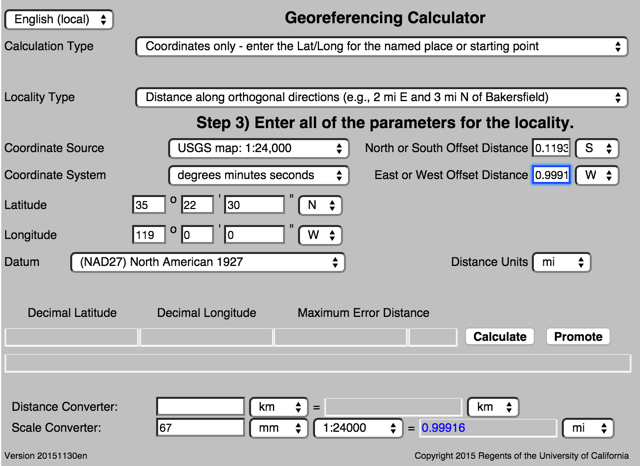Change Coordinate Source from USGS map 1:24,000

coord(257,148)
